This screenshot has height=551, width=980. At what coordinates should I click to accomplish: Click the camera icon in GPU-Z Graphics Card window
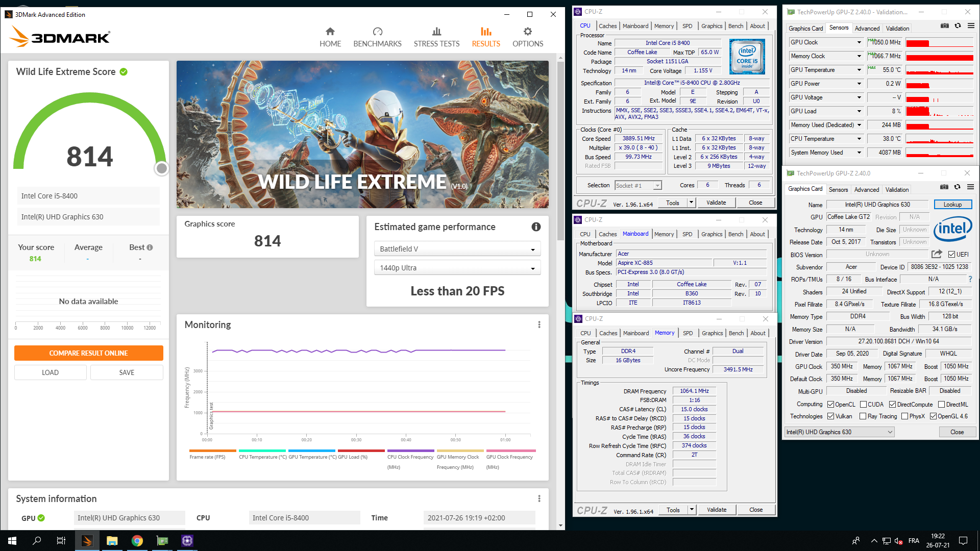(944, 187)
